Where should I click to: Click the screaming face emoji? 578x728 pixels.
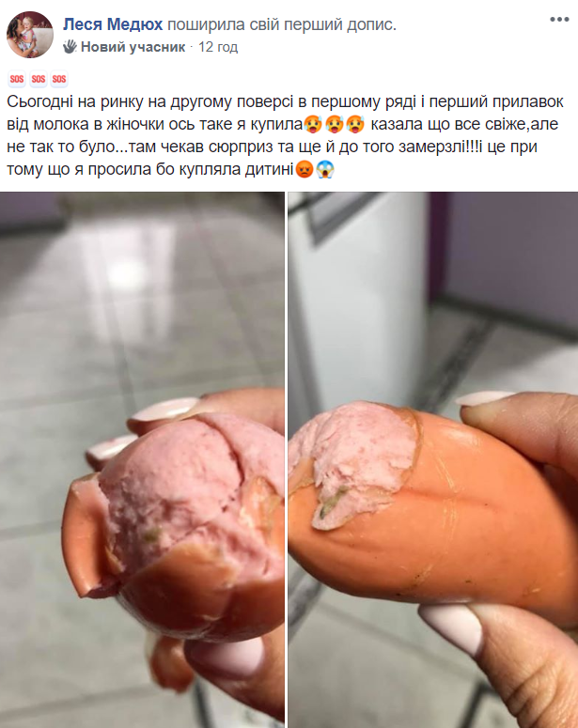click(325, 169)
